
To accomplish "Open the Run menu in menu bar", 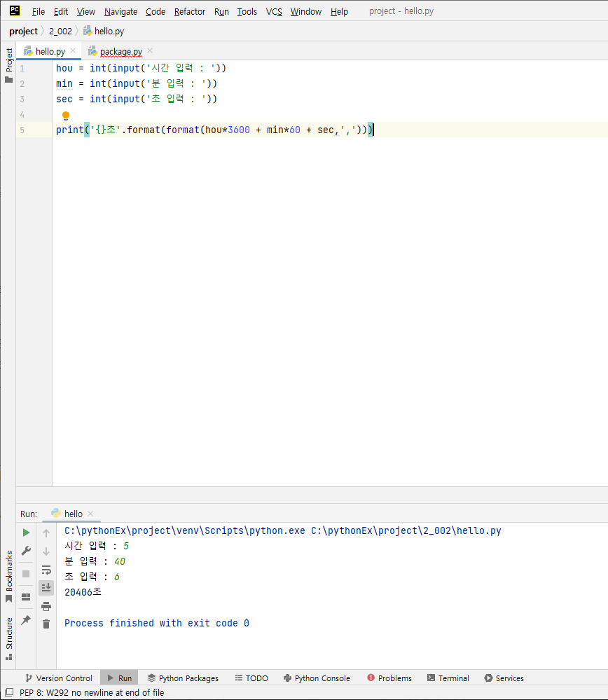I will [x=221, y=12].
